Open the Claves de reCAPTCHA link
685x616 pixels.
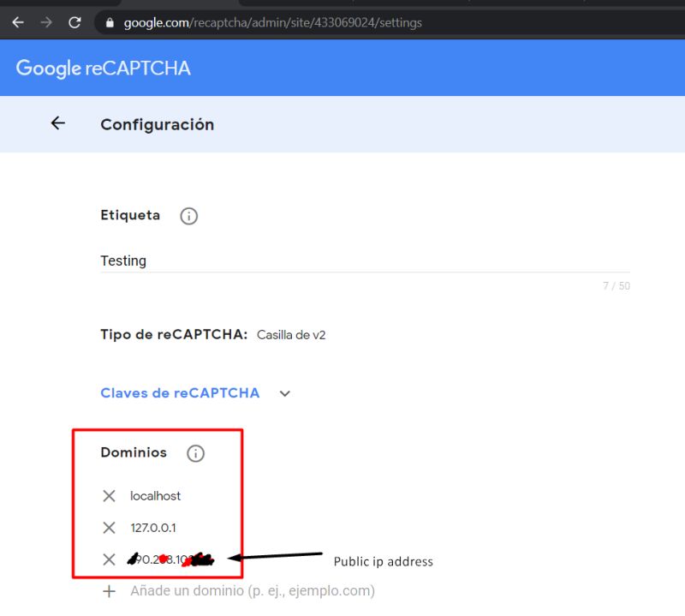point(180,392)
